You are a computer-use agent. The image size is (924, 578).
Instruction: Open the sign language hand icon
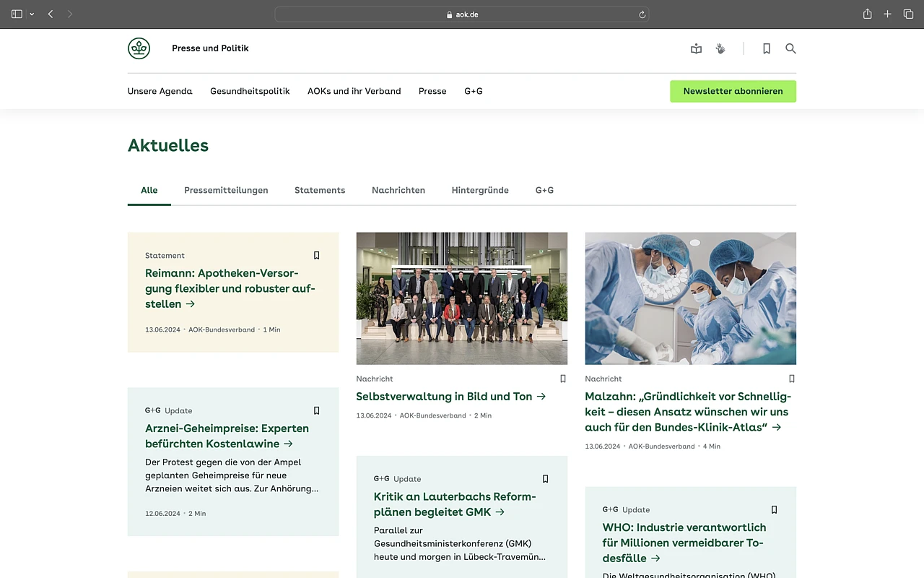(720, 48)
